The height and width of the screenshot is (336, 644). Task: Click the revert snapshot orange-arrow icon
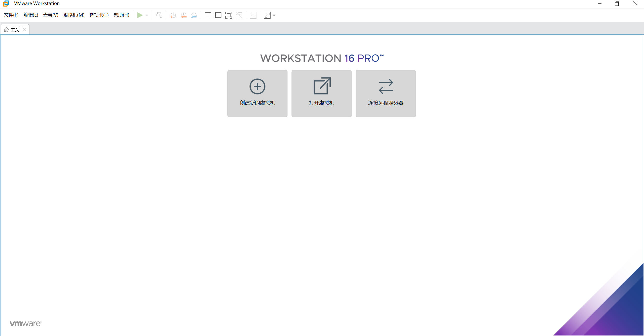(183, 15)
